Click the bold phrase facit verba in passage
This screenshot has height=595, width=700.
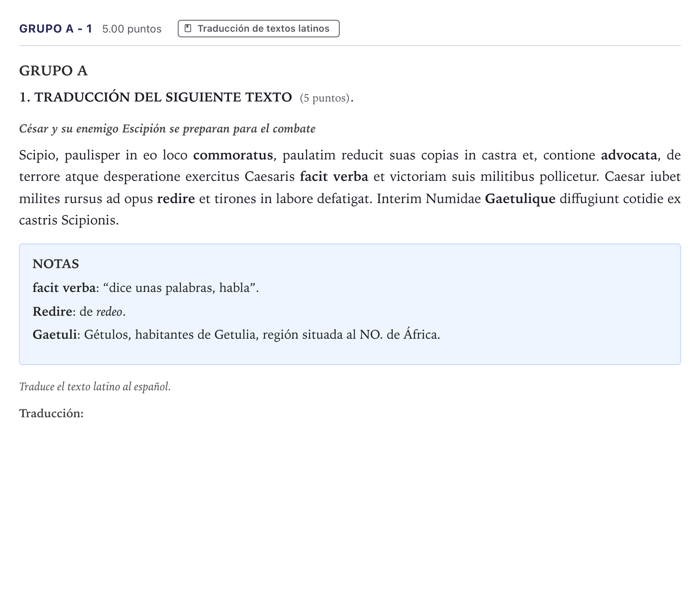pyautogui.click(x=334, y=177)
